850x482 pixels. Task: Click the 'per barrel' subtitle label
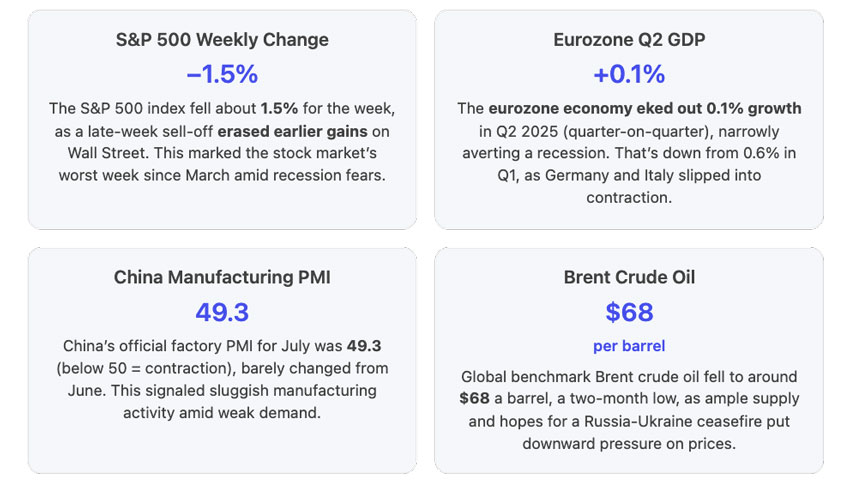click(628, 346)
